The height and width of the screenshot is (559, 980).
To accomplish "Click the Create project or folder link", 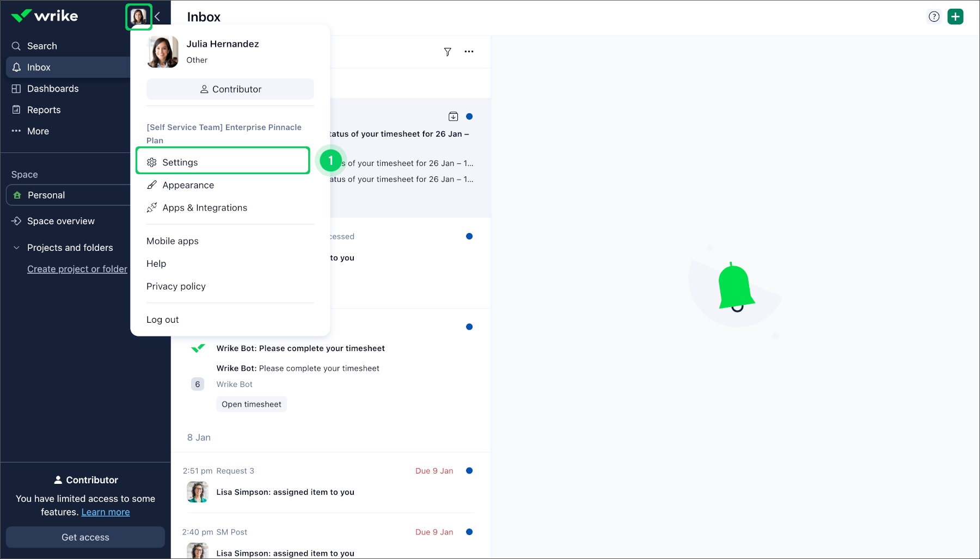I will tap(77, 269).
